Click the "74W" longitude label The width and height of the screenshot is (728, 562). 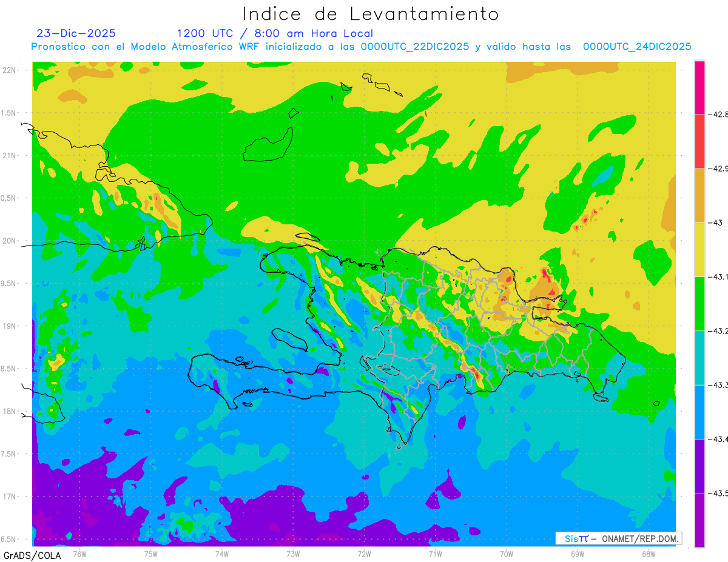pyautogui.click(x=221, y=554)
